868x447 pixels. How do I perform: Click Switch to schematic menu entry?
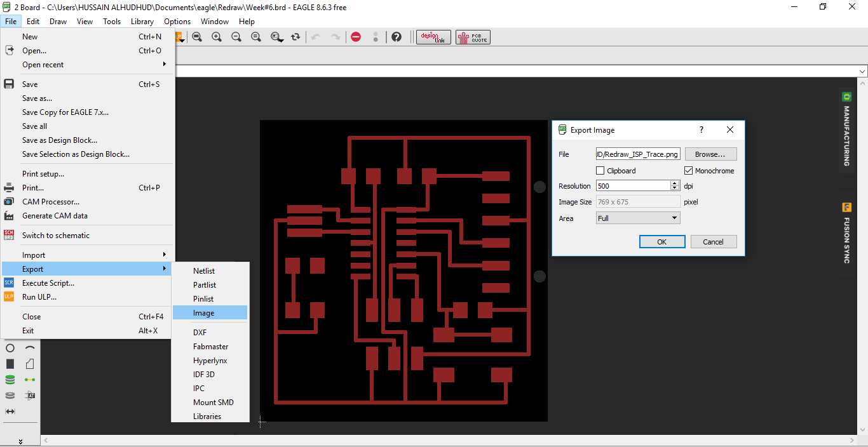(x=88, y=236)
